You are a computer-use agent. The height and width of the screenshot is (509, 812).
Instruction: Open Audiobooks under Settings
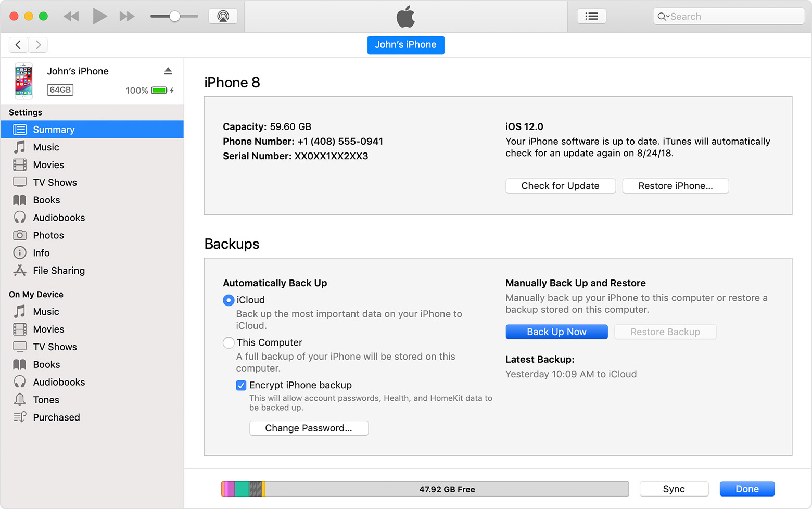point(92,218)
